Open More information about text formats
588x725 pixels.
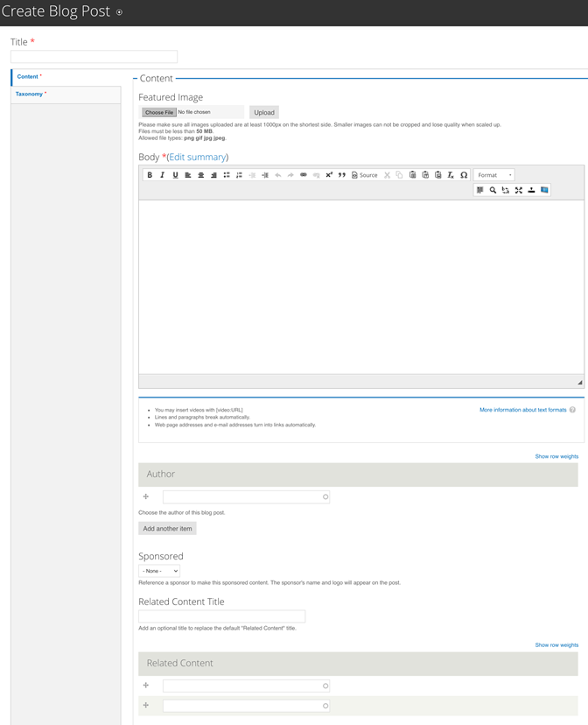tap(523, 410)
